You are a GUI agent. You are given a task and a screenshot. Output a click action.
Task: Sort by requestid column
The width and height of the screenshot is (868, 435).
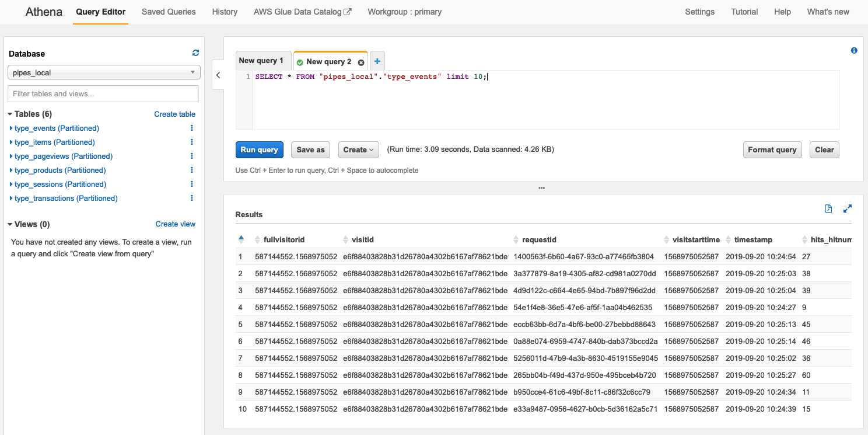(516, 240)
